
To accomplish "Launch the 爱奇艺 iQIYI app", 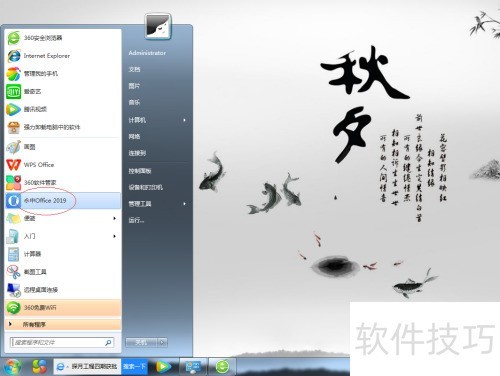I will coord(63,91).
